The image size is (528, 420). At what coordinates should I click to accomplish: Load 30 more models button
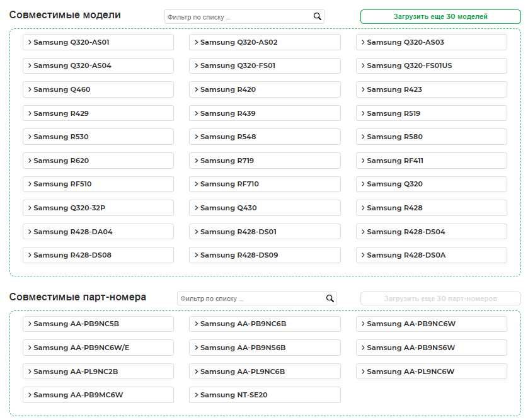tap(440, 16)
